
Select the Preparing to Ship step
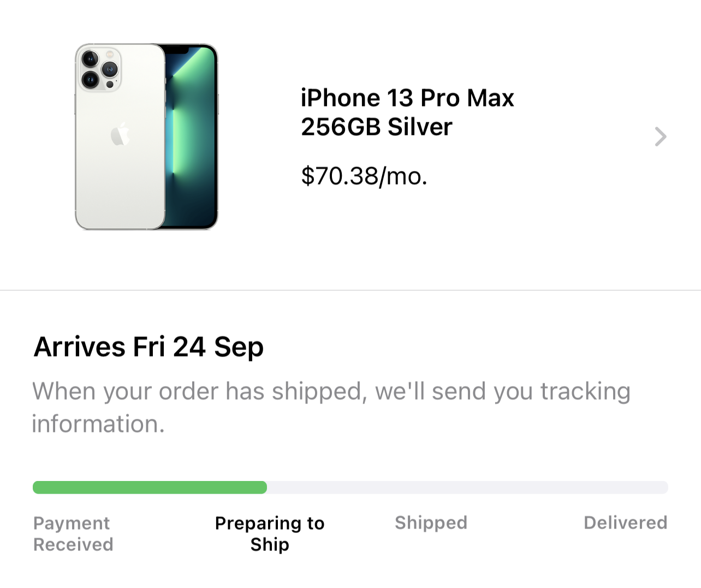tap(270, 533)
